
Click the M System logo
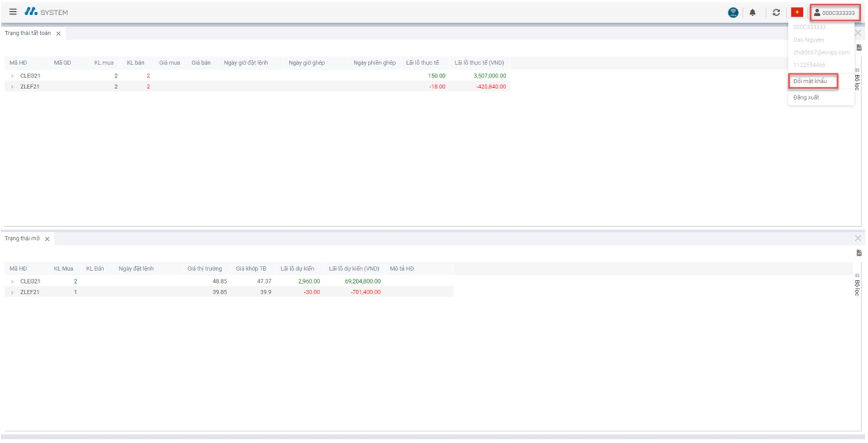pyautogui.click(x=47, y=12)
